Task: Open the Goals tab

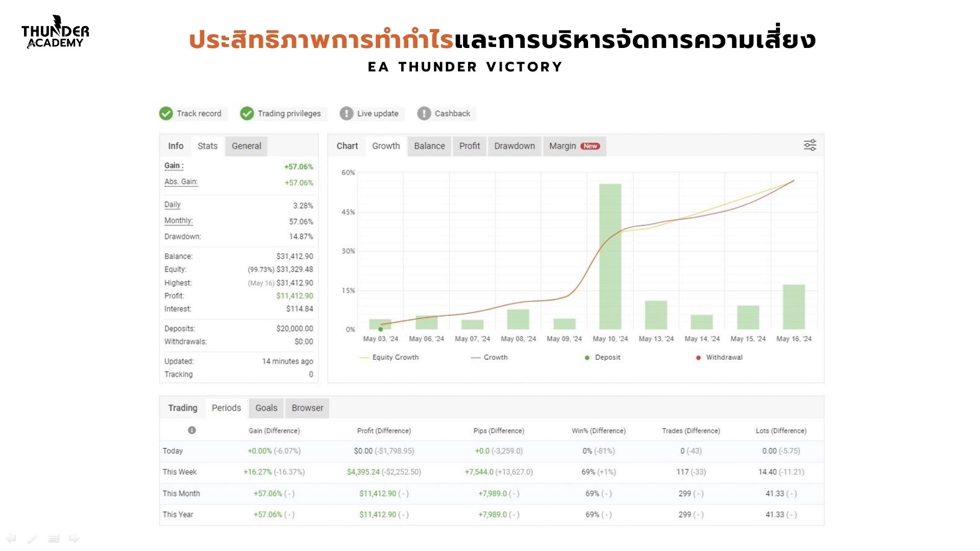Action: (266, 408)
